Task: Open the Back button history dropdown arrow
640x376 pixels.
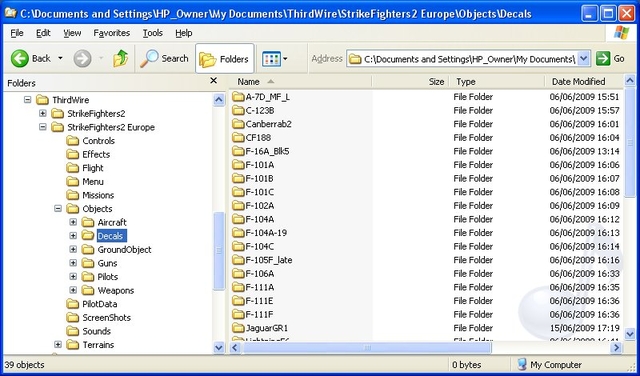Action: 60,58
